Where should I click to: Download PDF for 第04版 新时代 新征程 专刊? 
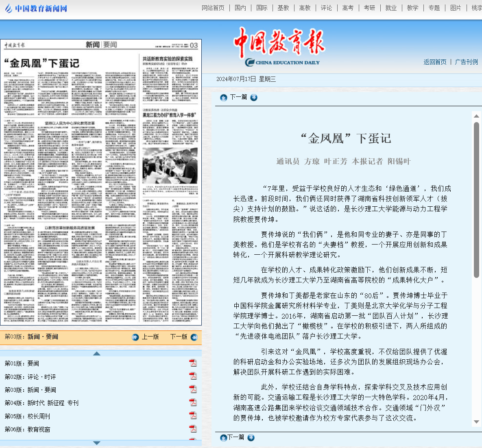[193, 402]
